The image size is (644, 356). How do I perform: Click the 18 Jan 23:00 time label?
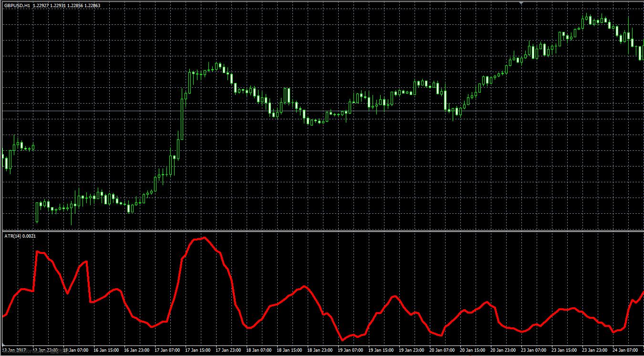point(321,350)
